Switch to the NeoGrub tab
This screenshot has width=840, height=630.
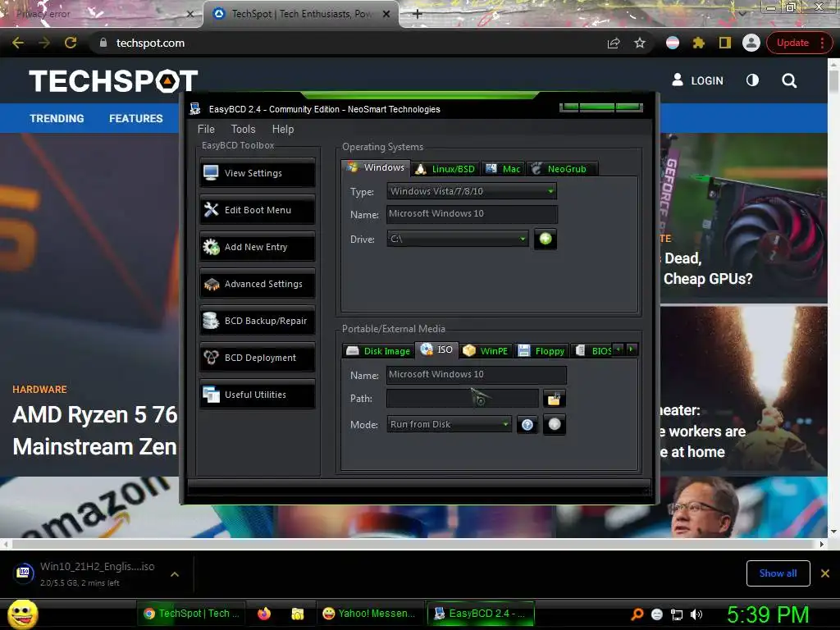point(561,169)
